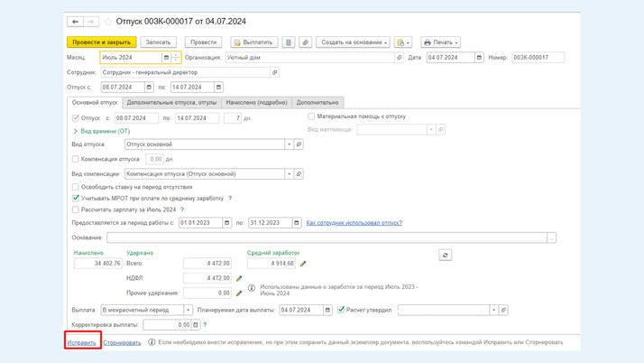Image resolution: width=644 pixels, height=363 pixels.
Task: Open help for Корректировка выплаты
Action: (205, 325)
